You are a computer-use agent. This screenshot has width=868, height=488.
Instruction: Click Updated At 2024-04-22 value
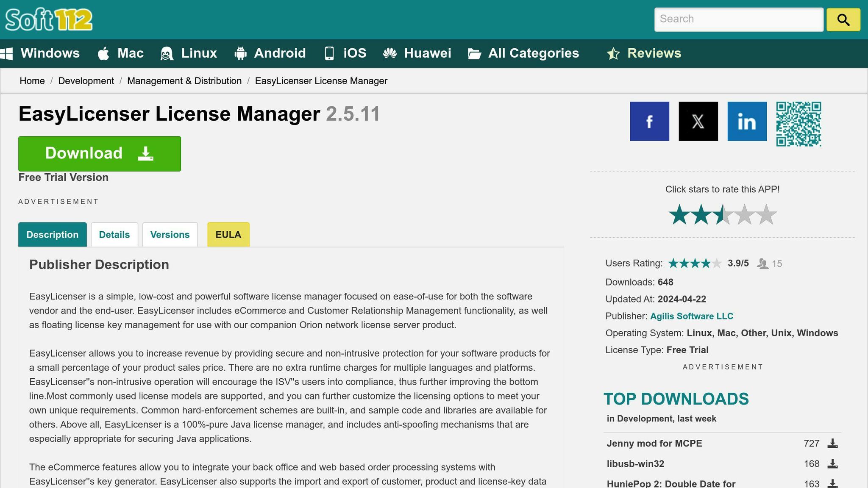pyautogui.click(x=682, y=299)
